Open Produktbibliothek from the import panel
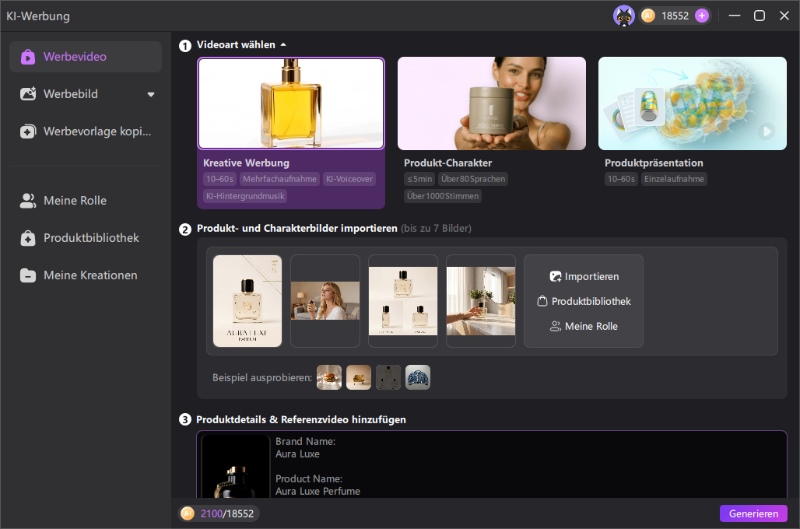800x529 pixels. click(584, 301)
